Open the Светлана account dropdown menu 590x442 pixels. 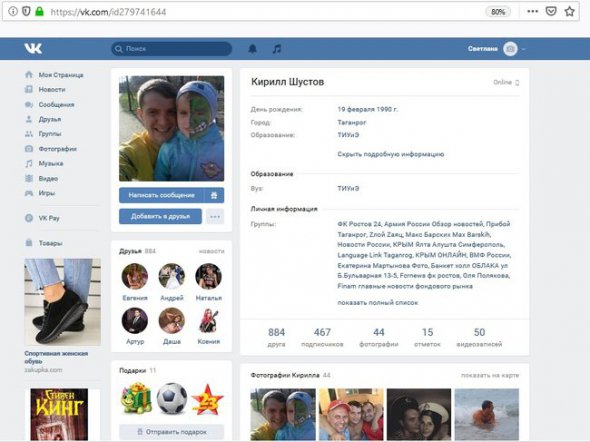pyautogui.click(x=496, y=49)
